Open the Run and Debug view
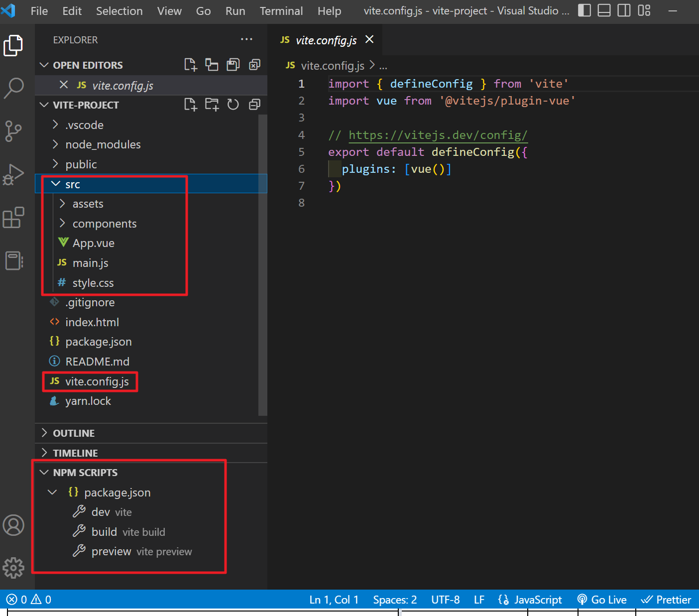The image size is (699, 616). tap(13, 175)
